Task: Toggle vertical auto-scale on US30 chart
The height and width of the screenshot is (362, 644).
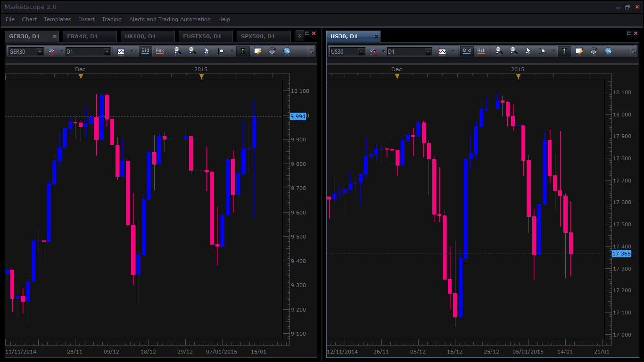Action: pyautogui.click(x=564, y=51)
